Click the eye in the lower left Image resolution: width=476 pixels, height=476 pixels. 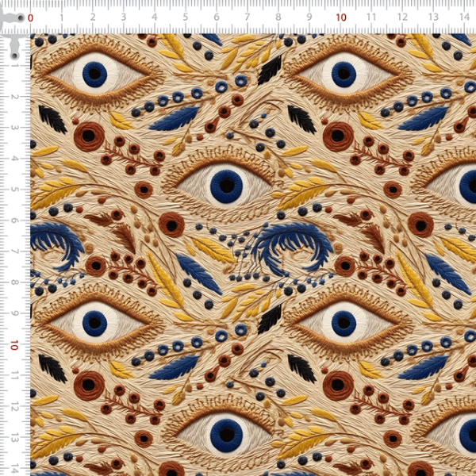click(x=94, y=321)
